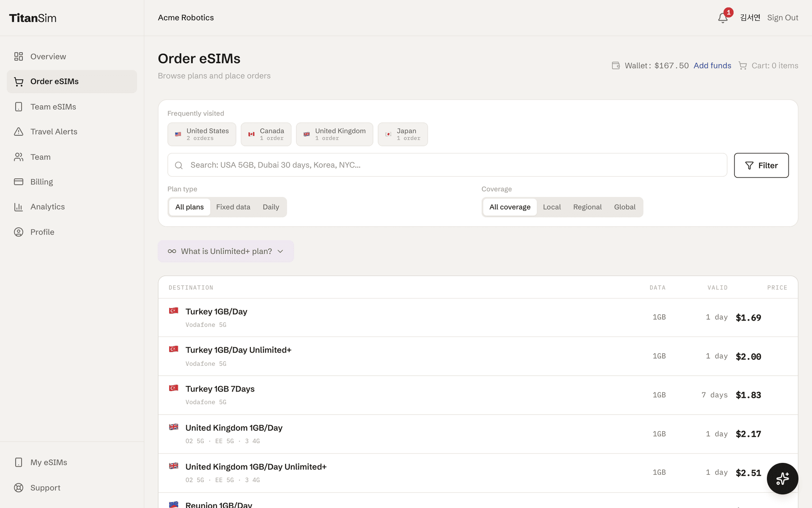This screenshot has width=812, height=508.
Task: Click the flag on Turkey 1GB 7Days row
Action: (174, 388)
